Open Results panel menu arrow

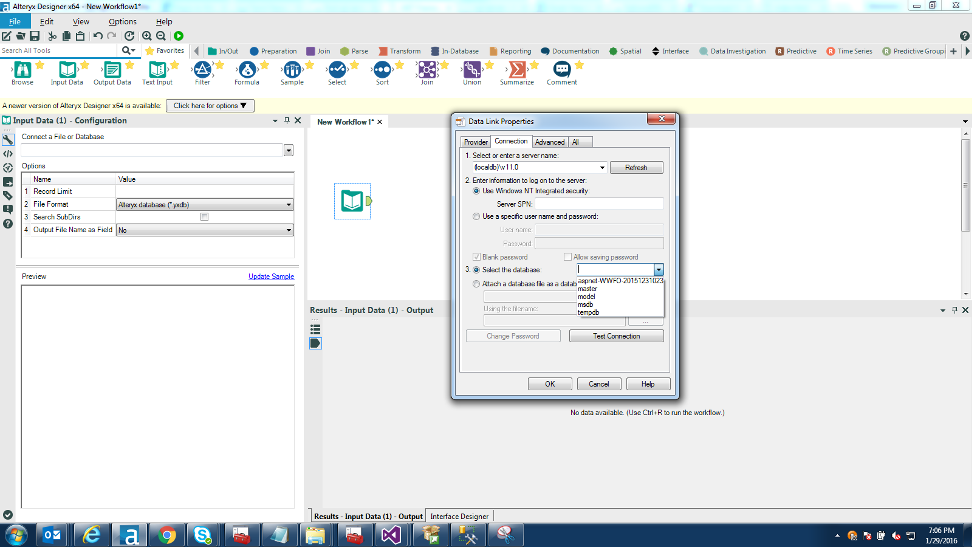[943, 311]
